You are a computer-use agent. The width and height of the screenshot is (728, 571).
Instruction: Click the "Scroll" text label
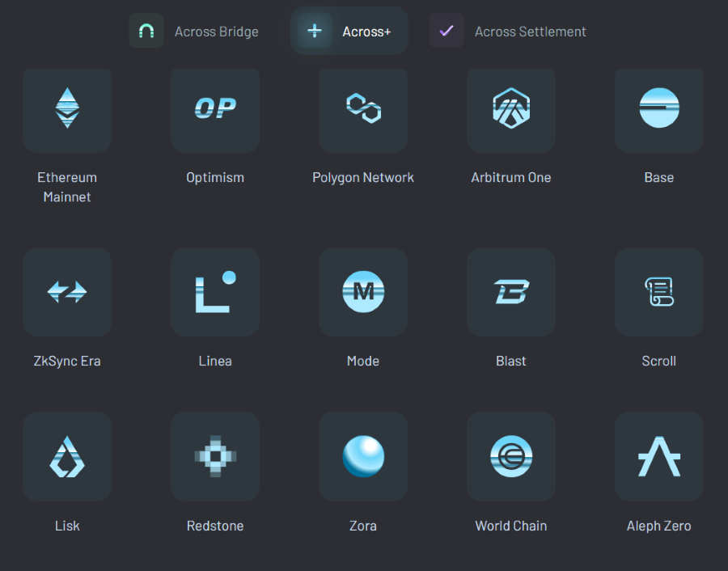pyautogui.click(x=658, y=361)
